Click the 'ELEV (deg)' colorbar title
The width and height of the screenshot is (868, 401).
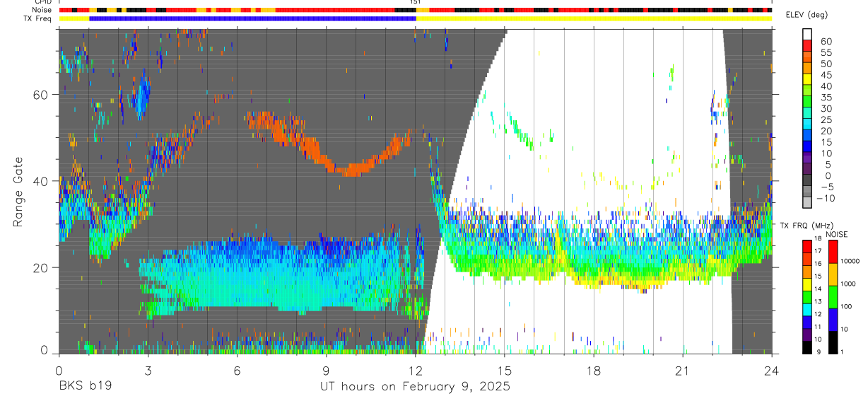tap(808, 15)
